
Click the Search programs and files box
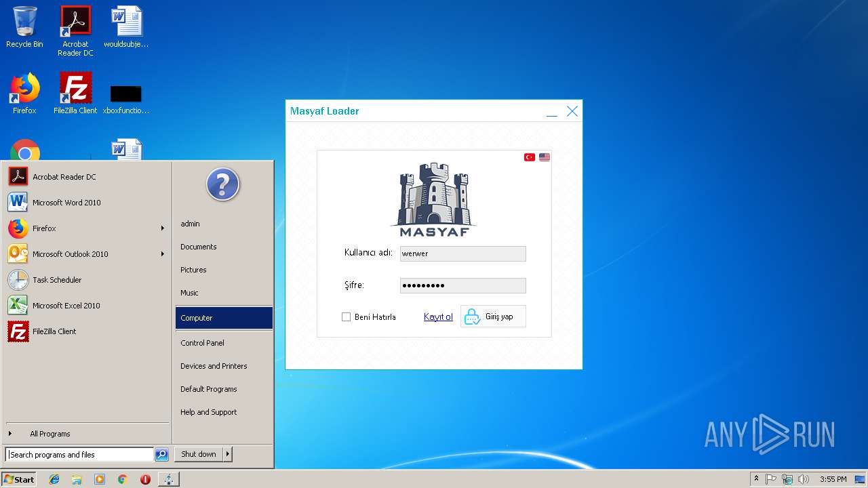click(79, 455)
